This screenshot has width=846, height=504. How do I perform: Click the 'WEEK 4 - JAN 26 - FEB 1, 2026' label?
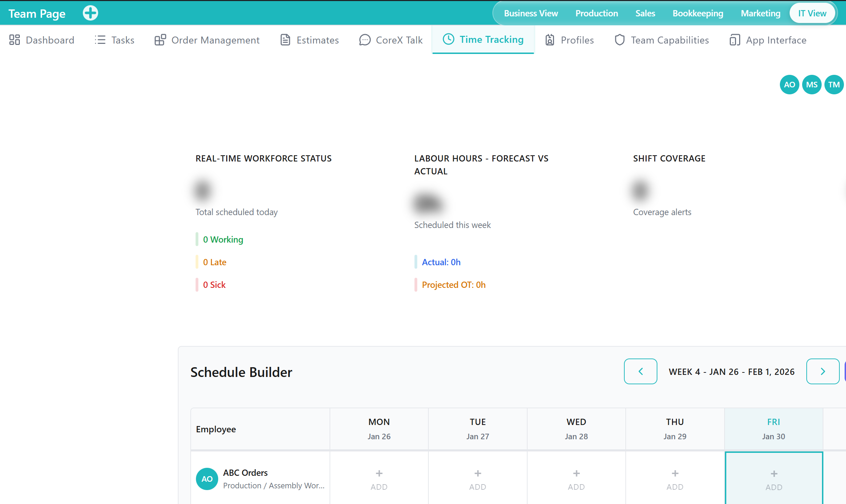coord(732,372)
